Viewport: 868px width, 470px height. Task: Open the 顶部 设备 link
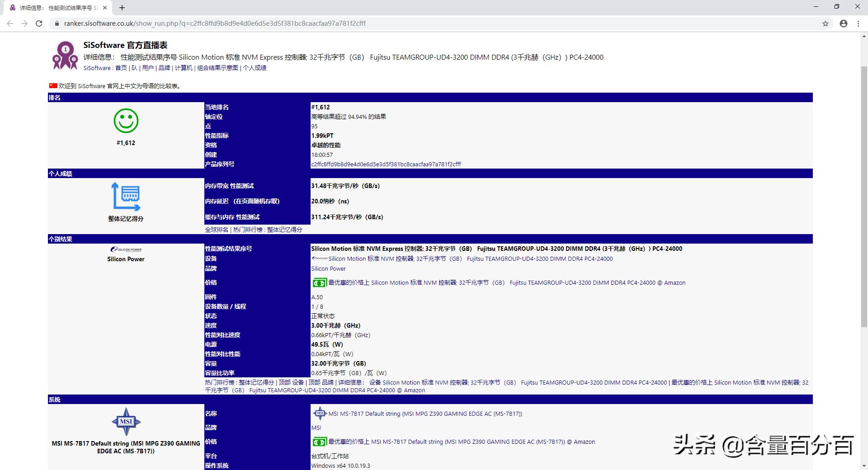pyautogui.click(x=291, y=382)
